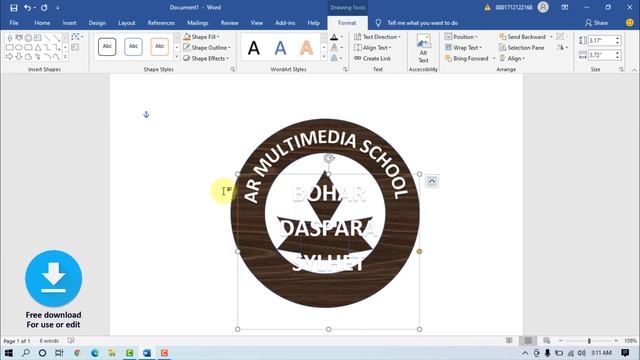Open the Position dropdown

(461, 37)
